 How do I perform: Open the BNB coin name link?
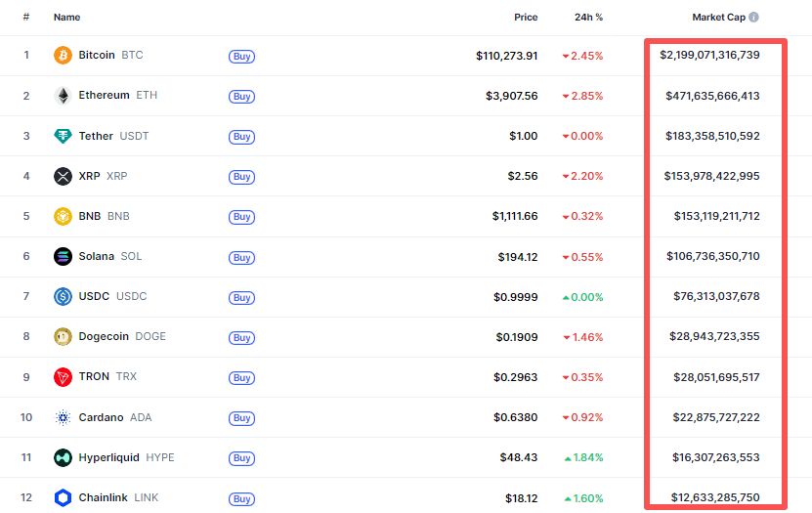(90, 216)
